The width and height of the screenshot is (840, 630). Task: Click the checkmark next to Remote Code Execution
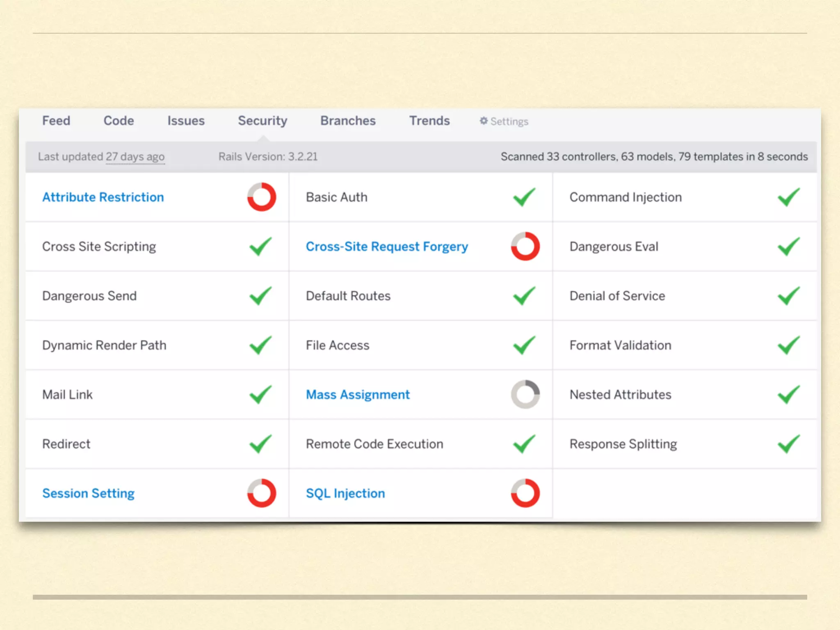tap(524, 444)
